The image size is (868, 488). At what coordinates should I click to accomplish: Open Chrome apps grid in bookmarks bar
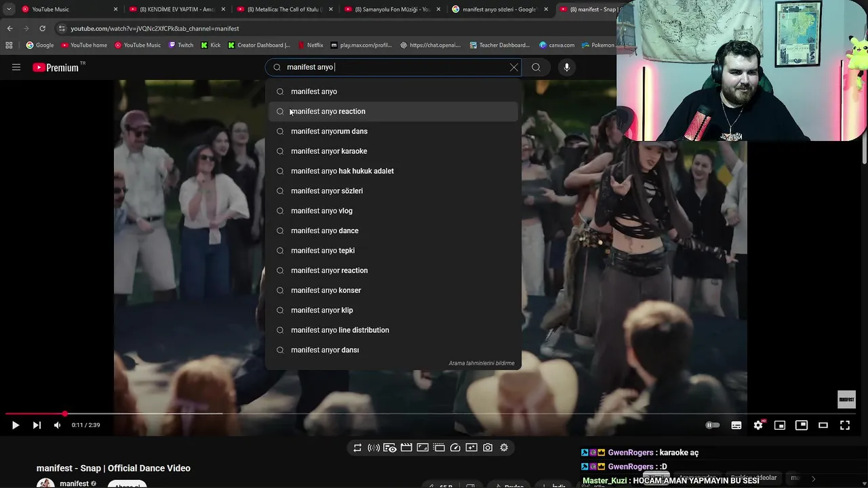9,45
